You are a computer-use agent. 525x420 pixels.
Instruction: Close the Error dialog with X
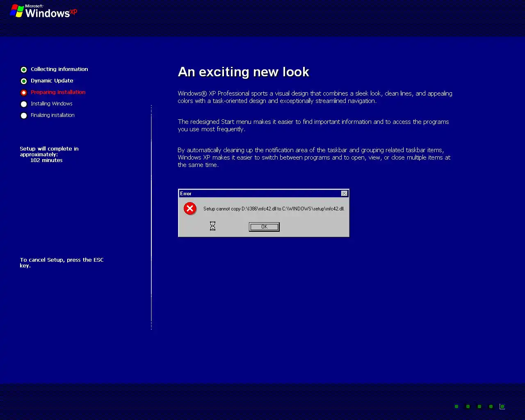coord(345,194)
